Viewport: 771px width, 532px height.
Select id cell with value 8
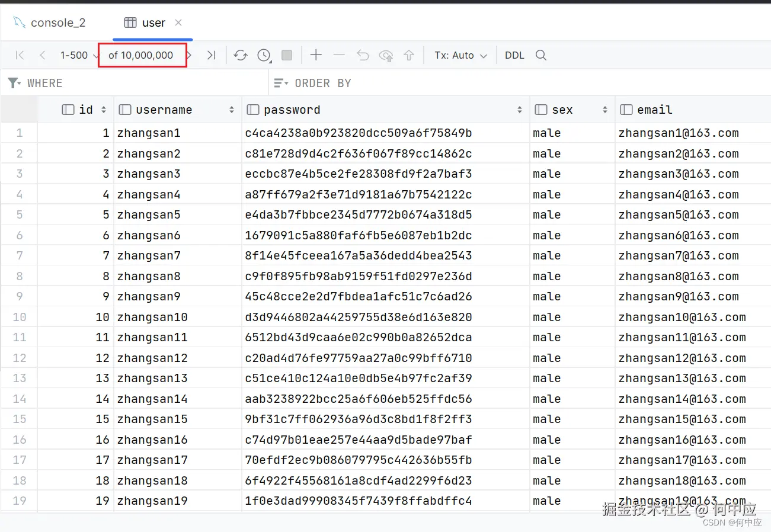pyautogui.click(x=76, y=276)
